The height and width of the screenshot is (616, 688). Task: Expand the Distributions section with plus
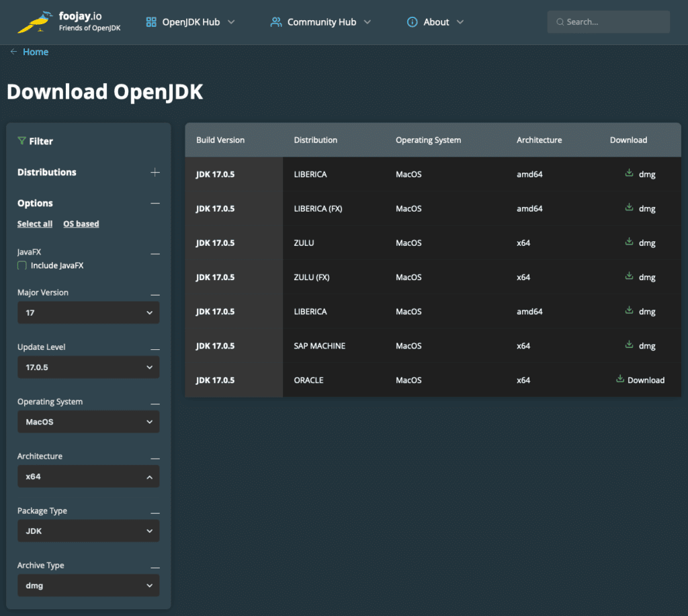[x=155, y=172]
